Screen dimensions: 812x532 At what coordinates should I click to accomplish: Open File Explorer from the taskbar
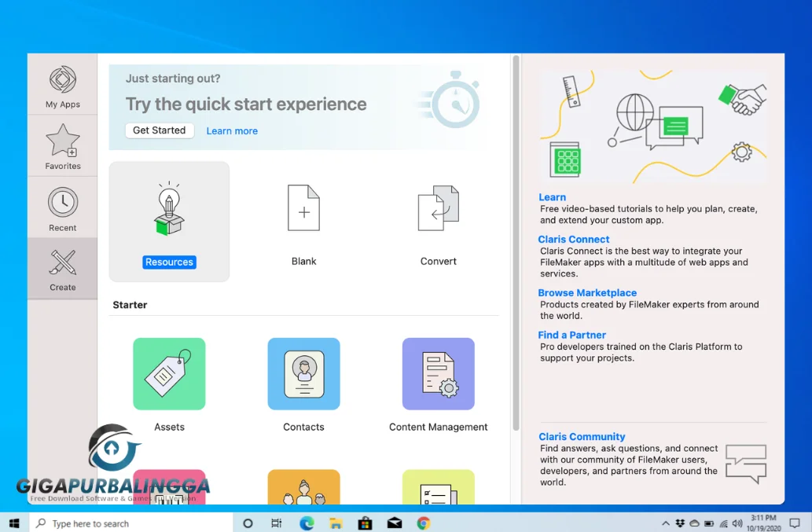(x=336, y=523)
